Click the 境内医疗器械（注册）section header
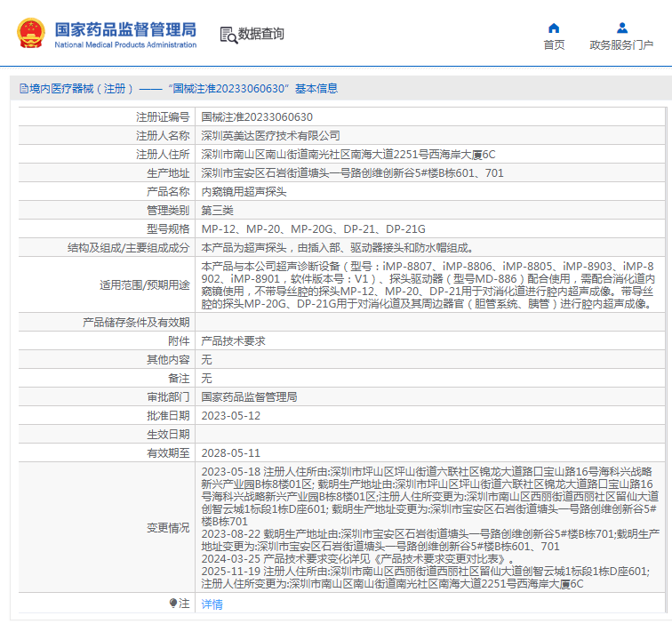This screenshot has height=624, width=672. pyautogui.click(x=82, y=89)
